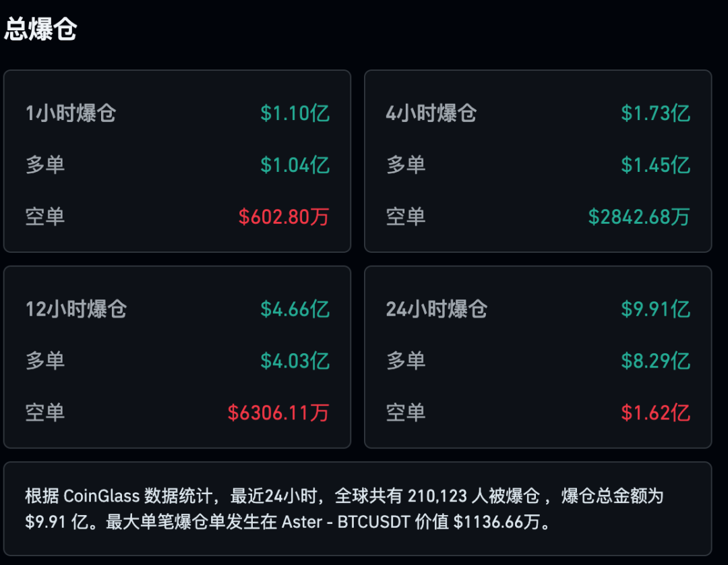Click the 12-hour long value $4.03亿

[x=295, y=361]
